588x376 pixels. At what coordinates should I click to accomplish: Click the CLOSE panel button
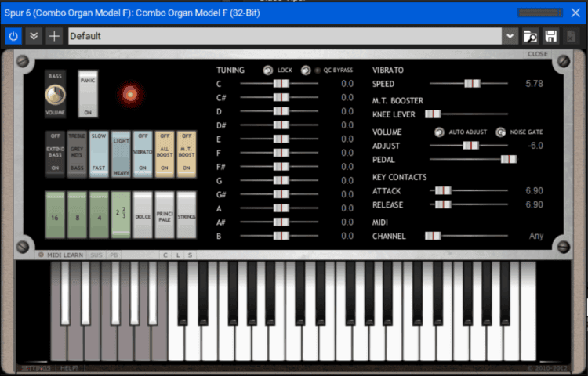click(537, 54)
